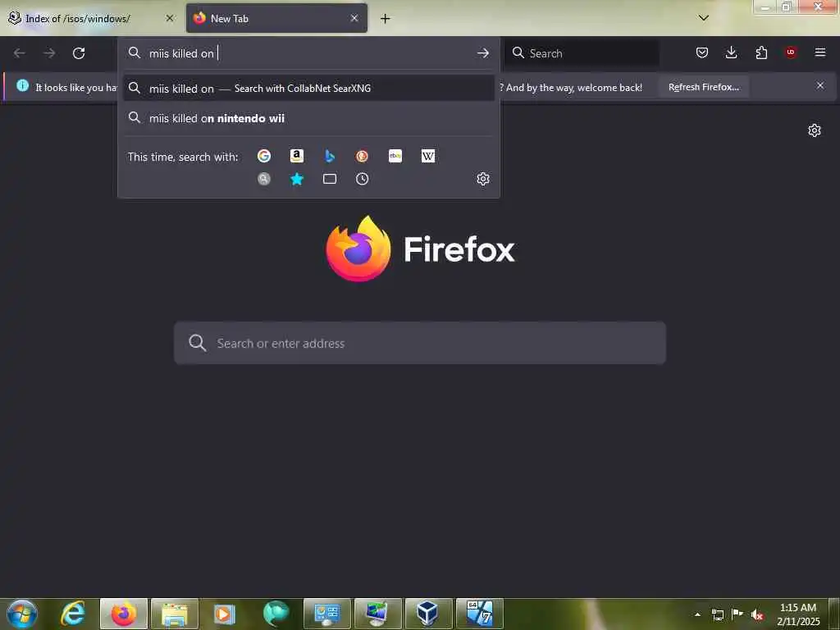Open Windows Media Player from the taskbar
This screenshot has height=630, width=840.
pos(225,614)
